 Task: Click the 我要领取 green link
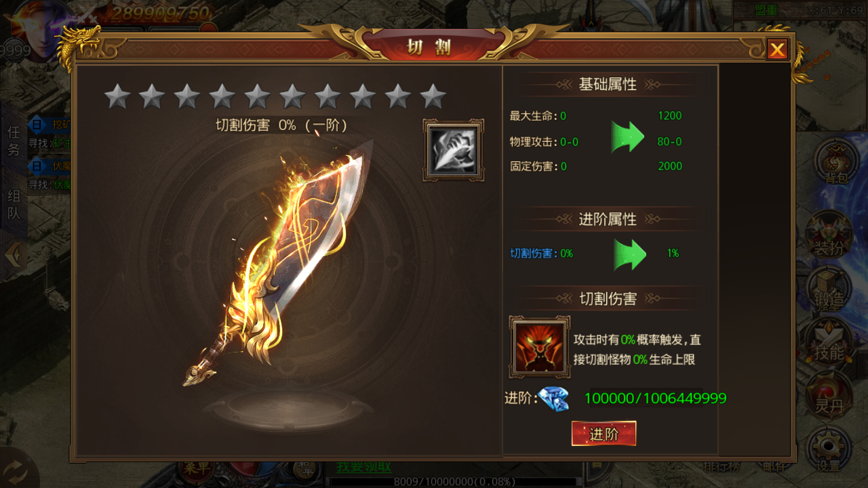tap(364, 466)
